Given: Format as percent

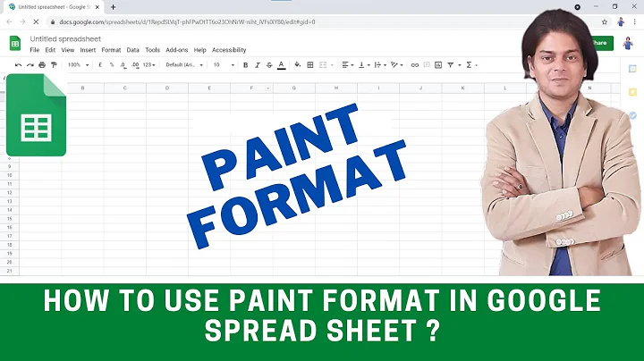Looking at the screenshot, I should (x=112, y=65).
